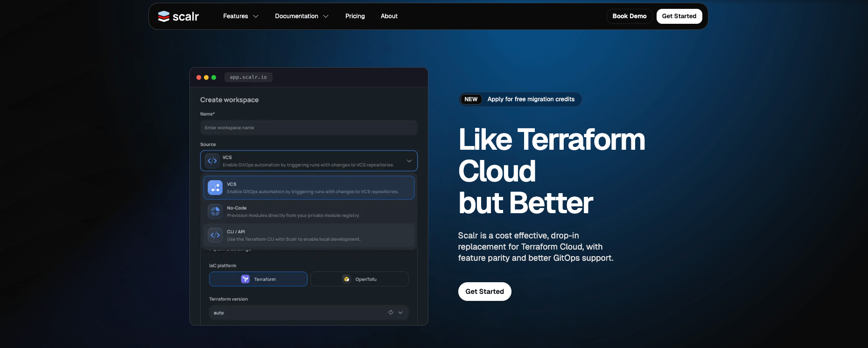Image resolution: width=868 pixels, height=348 pixels.
Task: Select the VCS option in the dropdown list
Action: (309, 188)
